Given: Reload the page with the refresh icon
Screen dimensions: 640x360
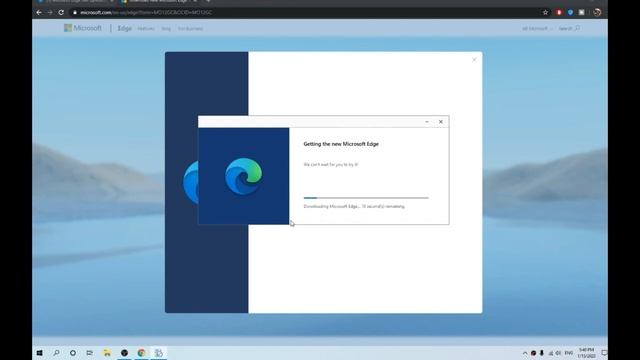Looking at the screenshot, I should [61, 13].
